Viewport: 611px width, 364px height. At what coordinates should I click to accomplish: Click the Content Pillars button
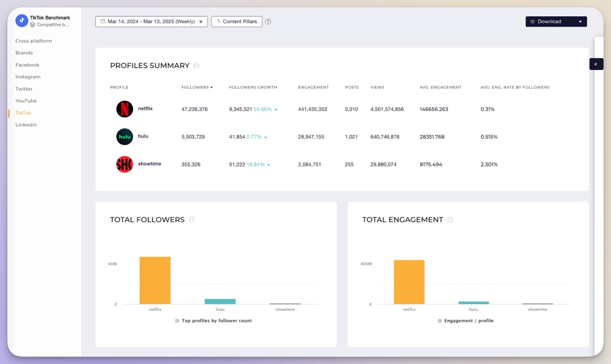[x=237, y=21]
